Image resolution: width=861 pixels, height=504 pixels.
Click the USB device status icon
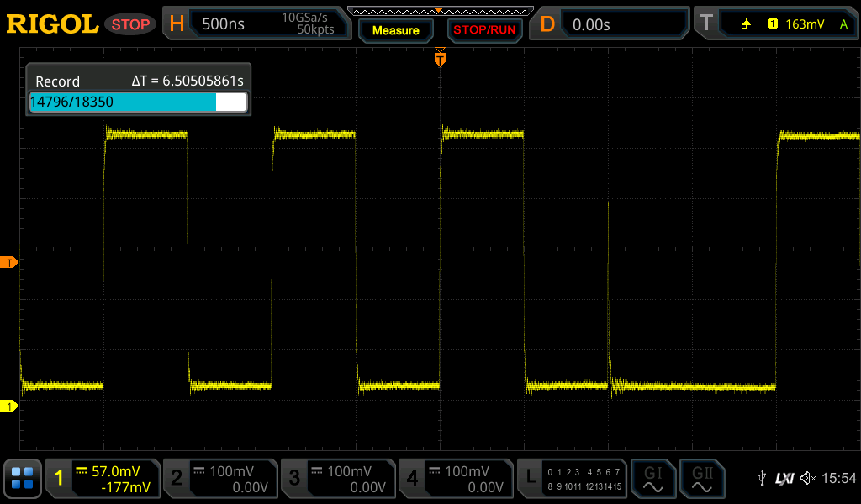click(x=763, y=478)
